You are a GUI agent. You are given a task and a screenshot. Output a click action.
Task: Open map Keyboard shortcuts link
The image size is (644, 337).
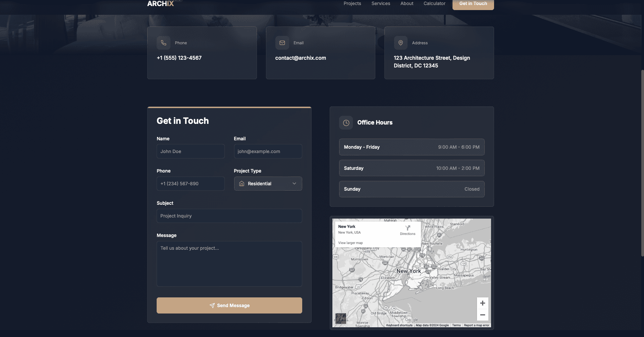399,325
